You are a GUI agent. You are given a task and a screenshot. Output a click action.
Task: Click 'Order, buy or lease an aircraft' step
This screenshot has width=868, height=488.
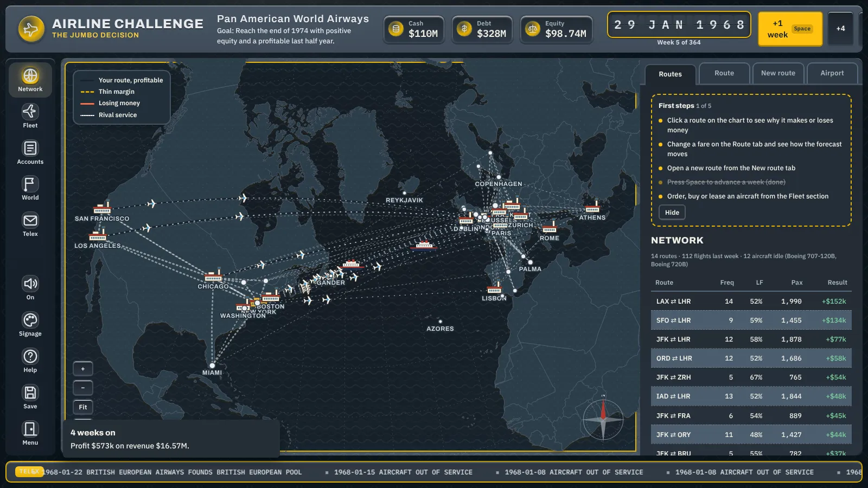click(748, 196)
